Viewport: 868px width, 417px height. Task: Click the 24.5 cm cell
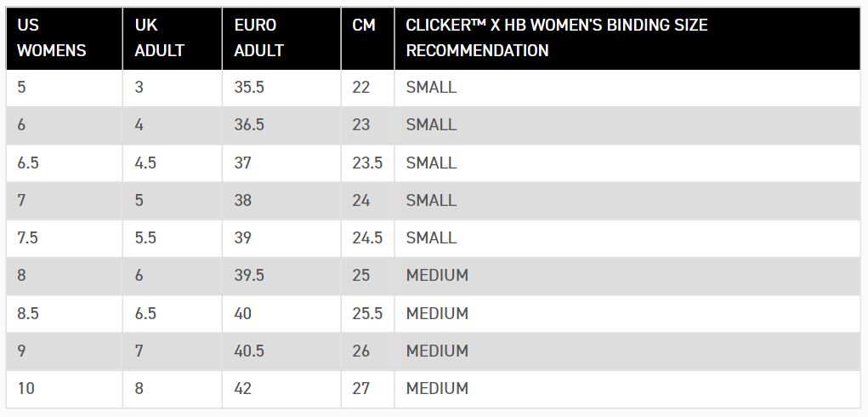pos(367,237)
